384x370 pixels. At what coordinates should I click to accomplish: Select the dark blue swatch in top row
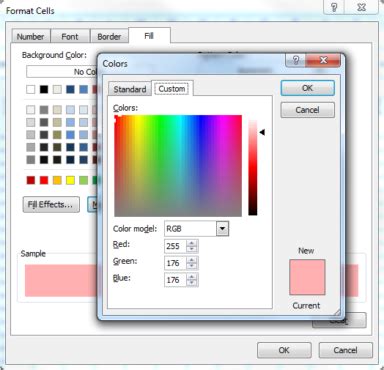point(70,89)
